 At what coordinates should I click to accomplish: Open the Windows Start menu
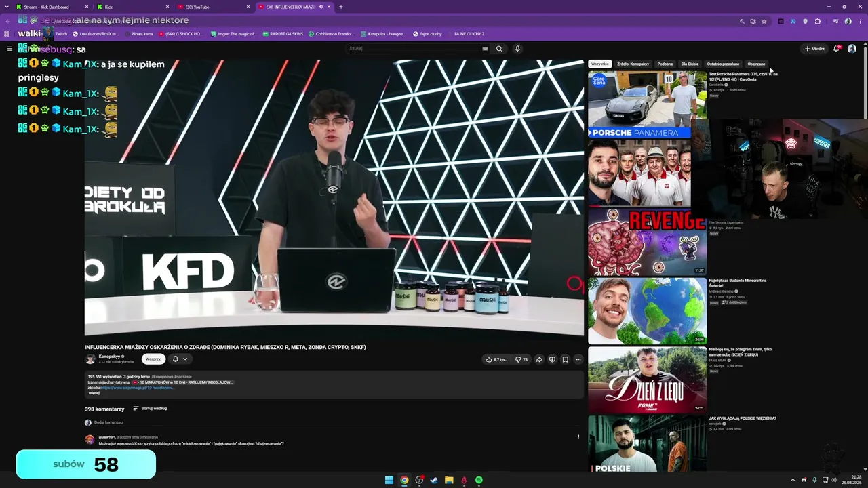click(x=389, y=480)
